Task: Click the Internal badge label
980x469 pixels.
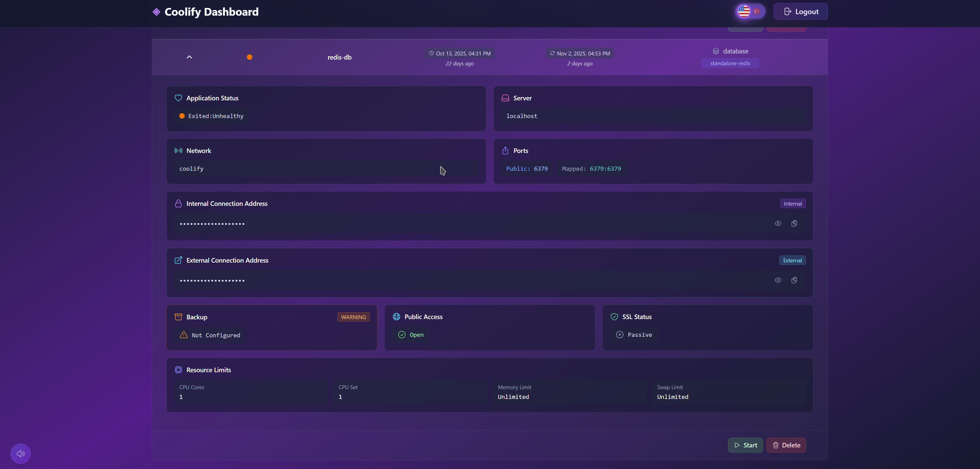Action: [x=792, y=204]
